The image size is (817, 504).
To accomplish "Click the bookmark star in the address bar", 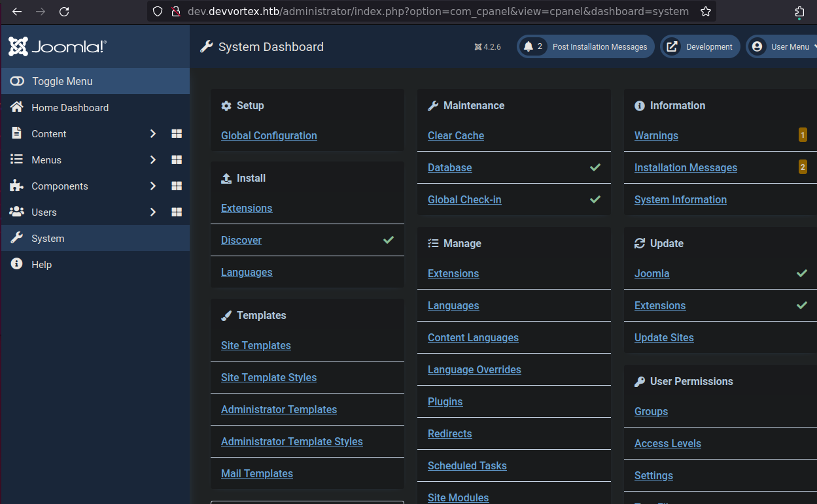I will (705, 12).
